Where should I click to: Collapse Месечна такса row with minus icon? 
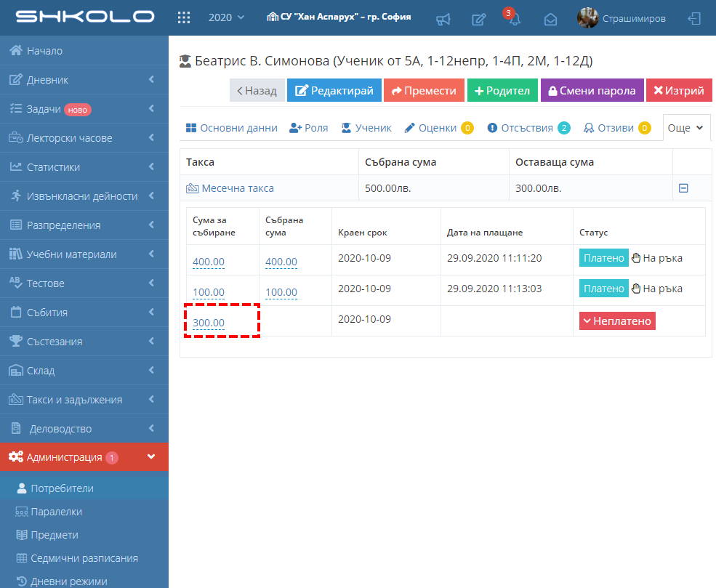[683, 188]
